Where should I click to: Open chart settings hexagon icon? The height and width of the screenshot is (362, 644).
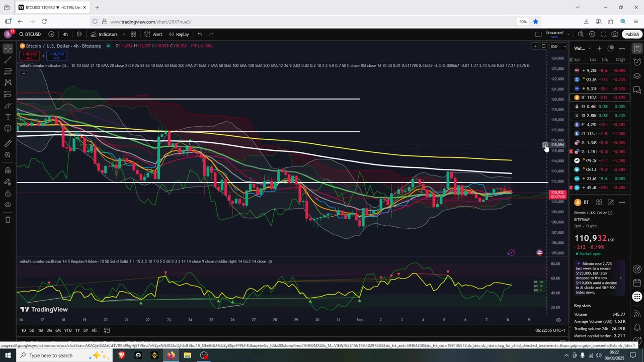coord(592,34)
